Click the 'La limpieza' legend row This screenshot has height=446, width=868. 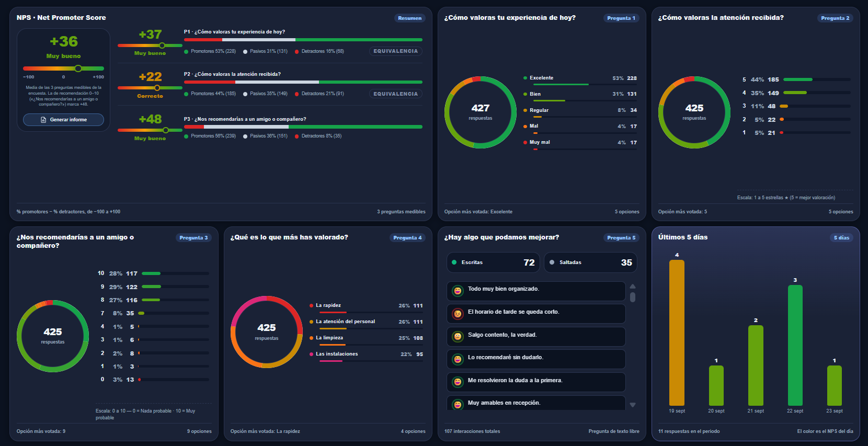[x=366, y=340]
